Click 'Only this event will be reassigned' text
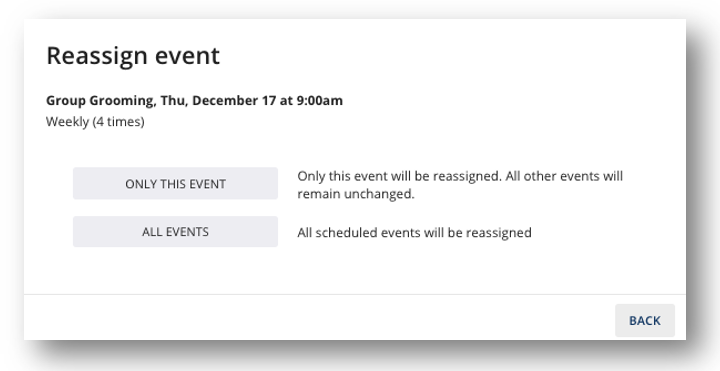 click(399, 176)
